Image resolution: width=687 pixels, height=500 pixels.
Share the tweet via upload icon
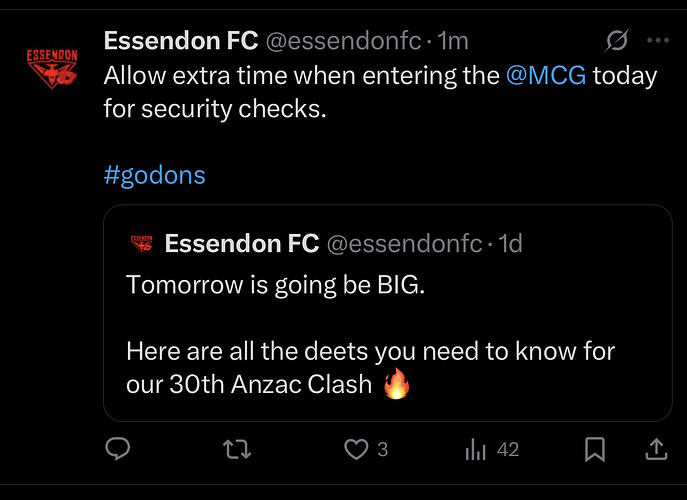(656, 450)
